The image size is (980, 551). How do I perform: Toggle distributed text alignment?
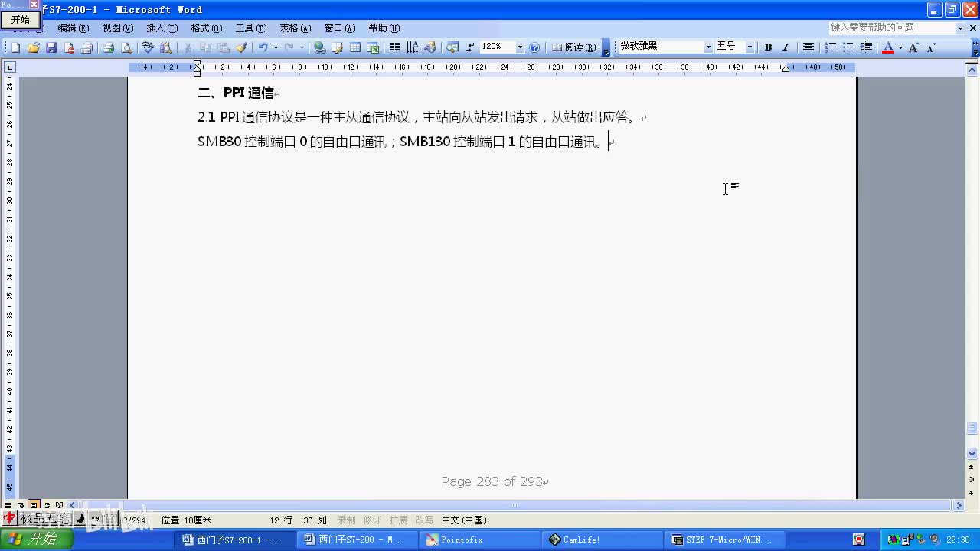[x=808, y=47]
